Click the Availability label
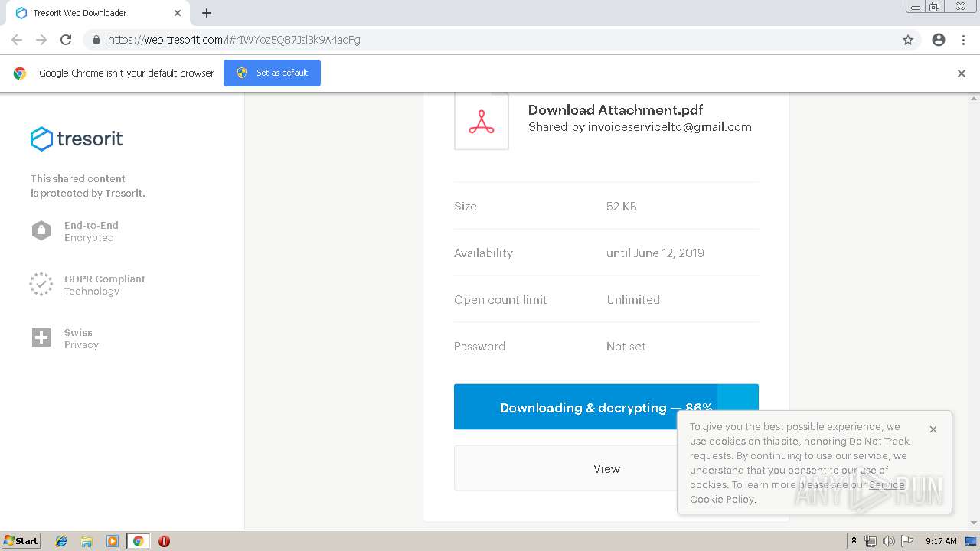Screen dimensions: 980x551 (x=483, y=253)
